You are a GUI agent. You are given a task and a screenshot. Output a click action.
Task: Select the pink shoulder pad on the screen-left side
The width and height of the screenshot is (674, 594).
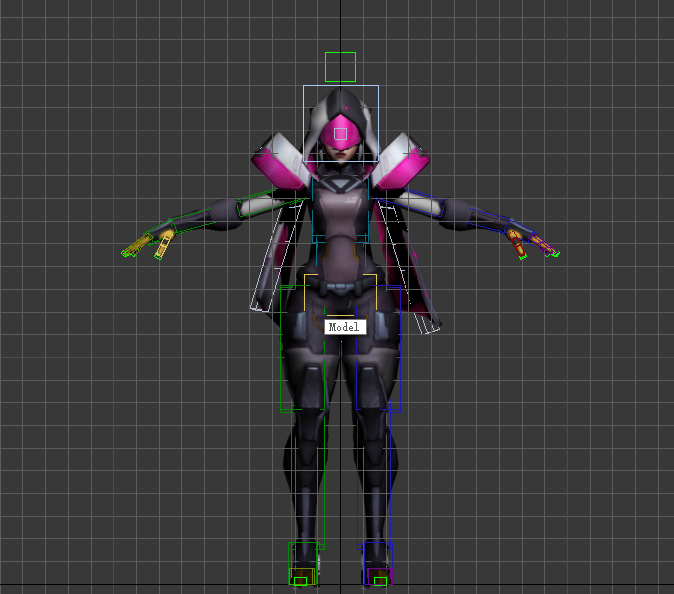[276, 162]
